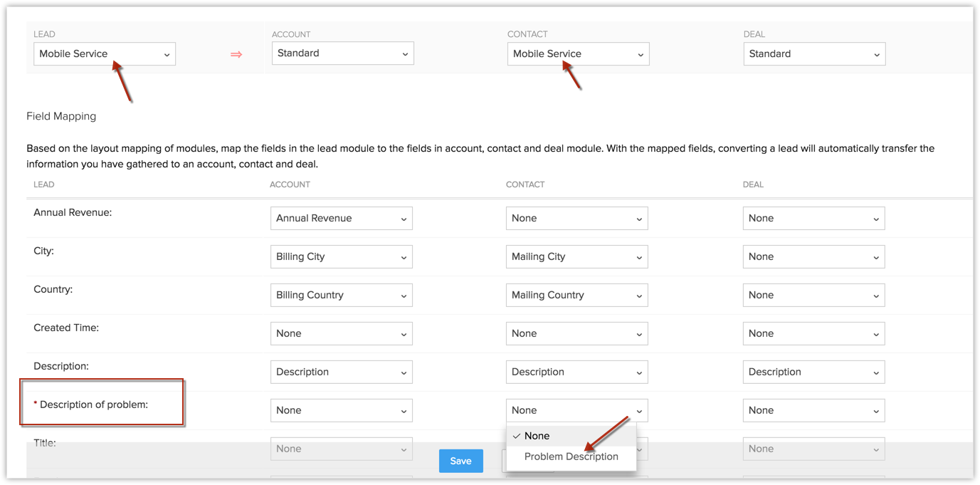Open Mailing Country contact mapping dropdown
The image size is (980, 485).
tap(576, 296)
